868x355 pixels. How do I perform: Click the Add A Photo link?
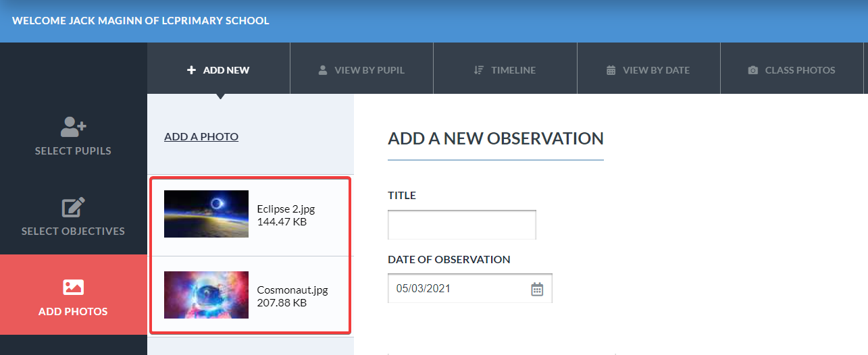[x=201, y=137]
